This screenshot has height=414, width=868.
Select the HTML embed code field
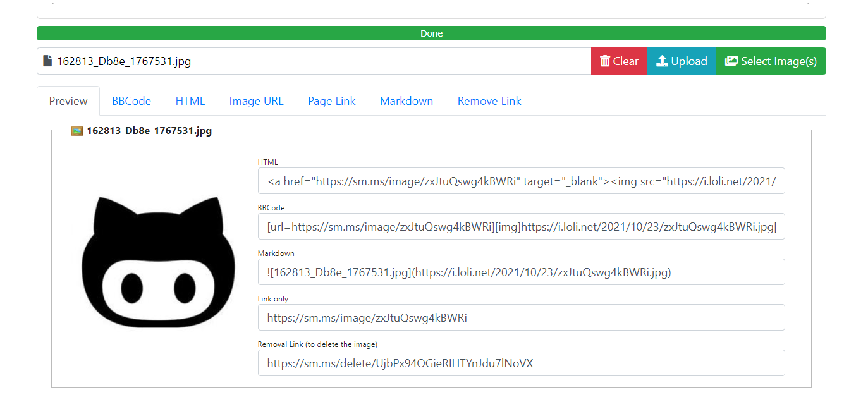click(521, 181)
